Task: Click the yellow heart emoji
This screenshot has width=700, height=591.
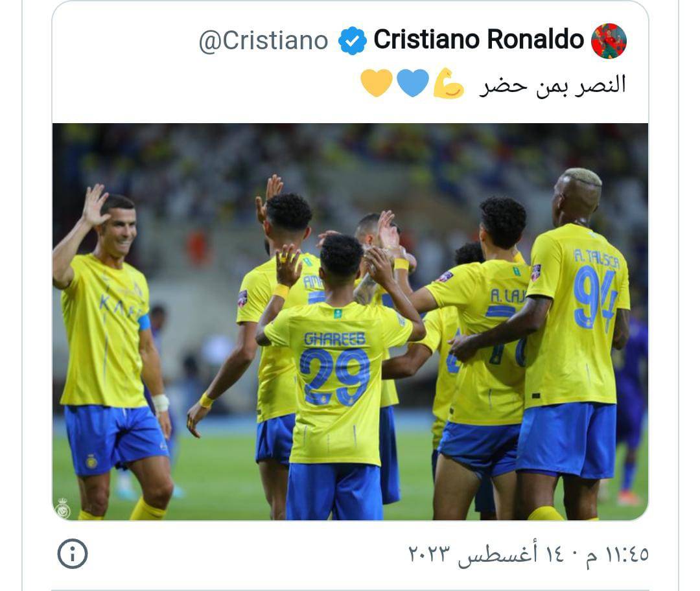Action: click(x=377, y=82)
